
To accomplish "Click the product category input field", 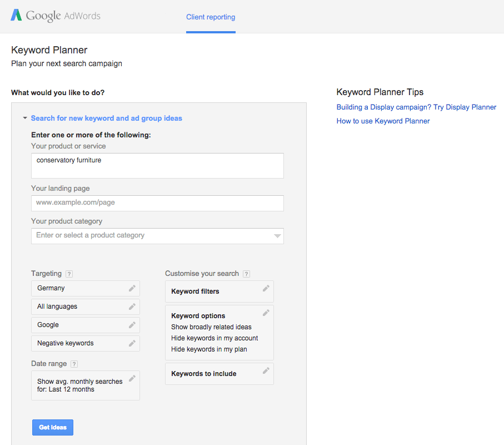I will pyautogui.click(x=157, y=236).
